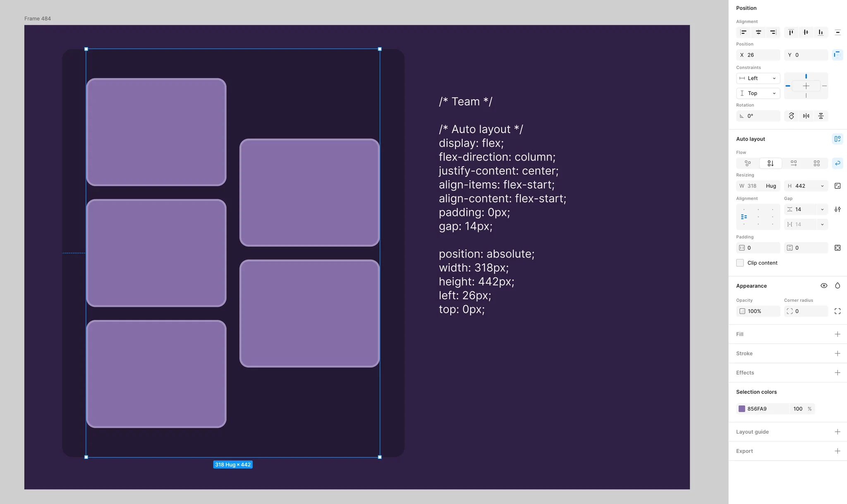Screen dimensions: 847x504
Task: Add a Layout guide
Action: (x=837, y=432)
